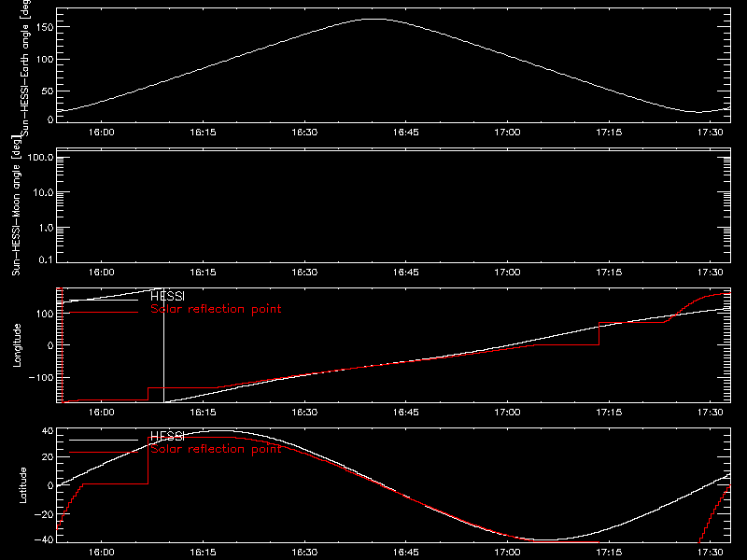The height and width of the screenshot is (560, 747).
Task: Click white HESSI legend line sample in Longitude panel
Action: 104,300
